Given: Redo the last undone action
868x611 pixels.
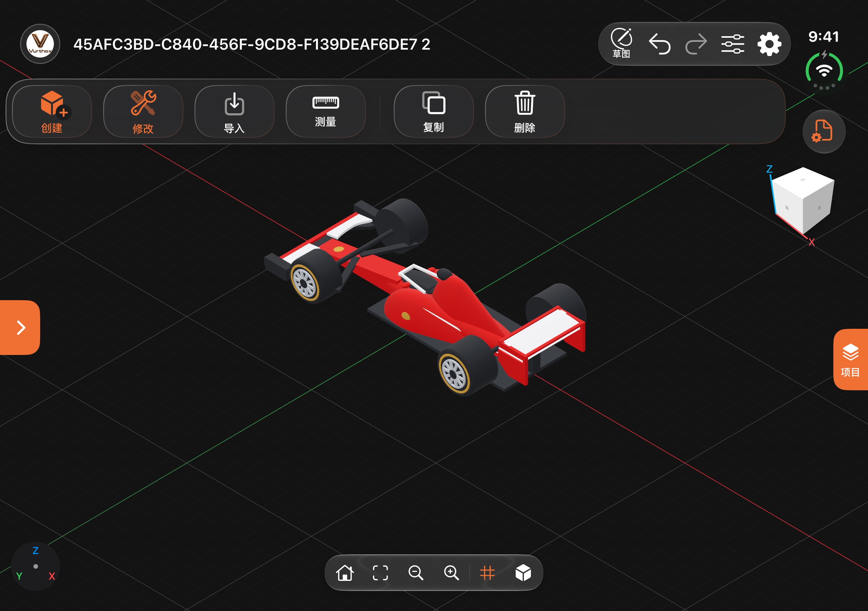Looking at the screenshot, I should pyautogui.click(x=696, y=44).
